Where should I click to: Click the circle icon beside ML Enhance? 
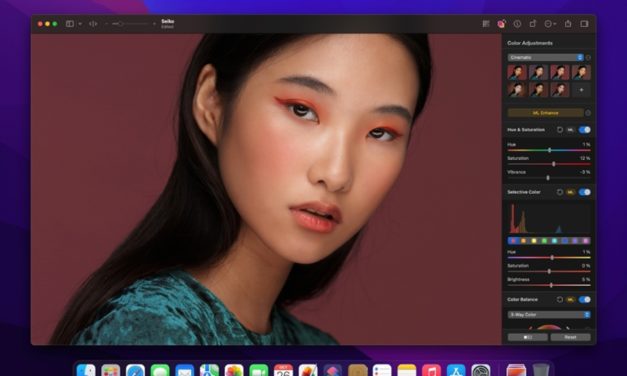[588, 113]
